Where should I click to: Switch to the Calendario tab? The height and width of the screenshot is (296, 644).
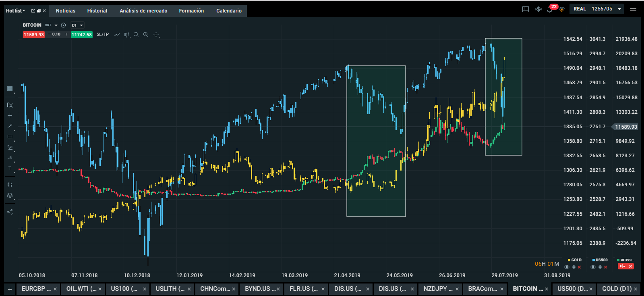229,11
